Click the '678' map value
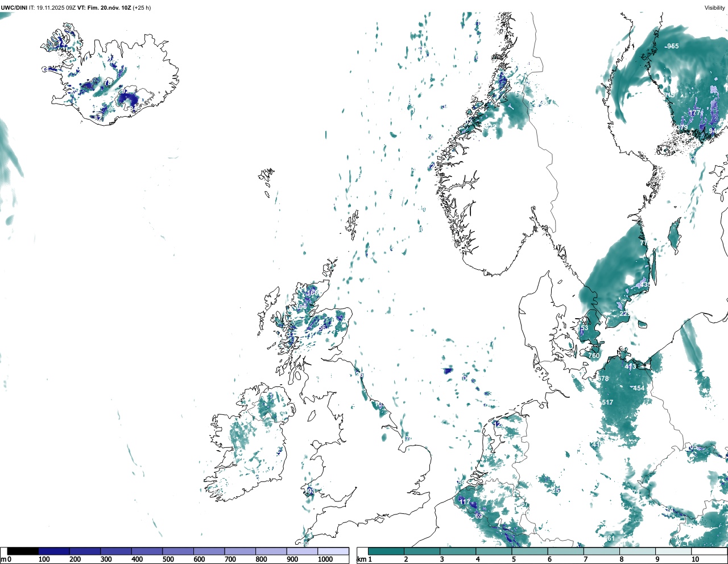The image size is (728, 564). 603,378
